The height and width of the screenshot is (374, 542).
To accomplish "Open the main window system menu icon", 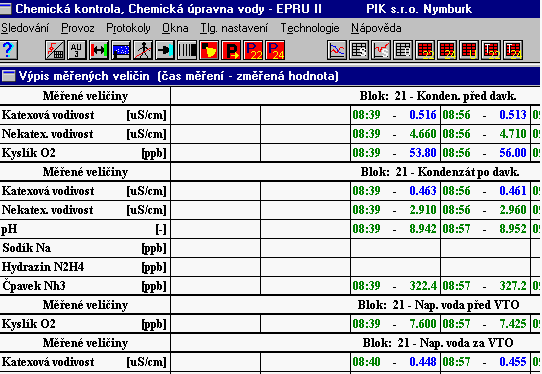I will coord(6,9).
